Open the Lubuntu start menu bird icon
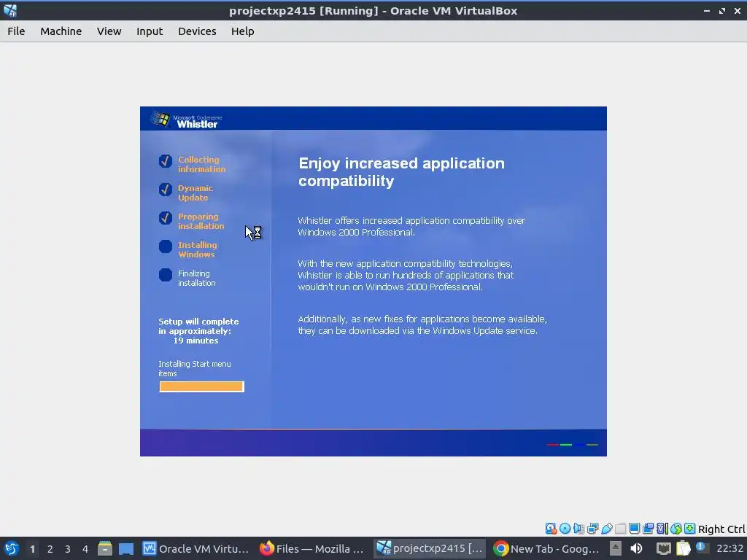747x560 pixels. [x=12, y=548]
